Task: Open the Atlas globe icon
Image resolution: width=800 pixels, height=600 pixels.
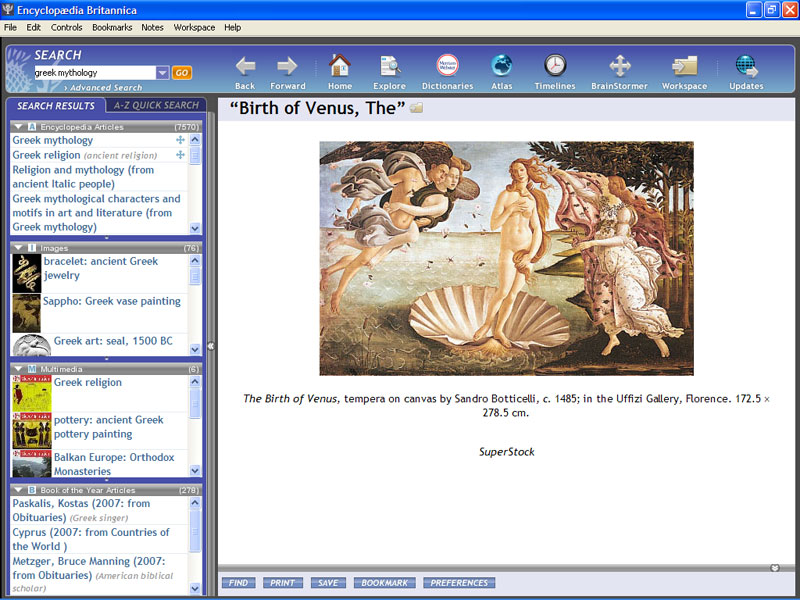Action: [501, 66]
